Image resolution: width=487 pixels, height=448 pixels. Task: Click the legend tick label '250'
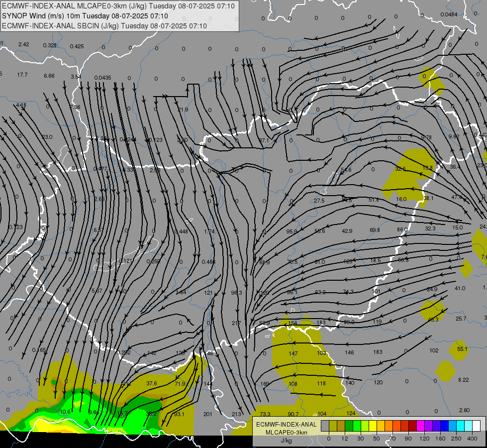click(456, 439)
